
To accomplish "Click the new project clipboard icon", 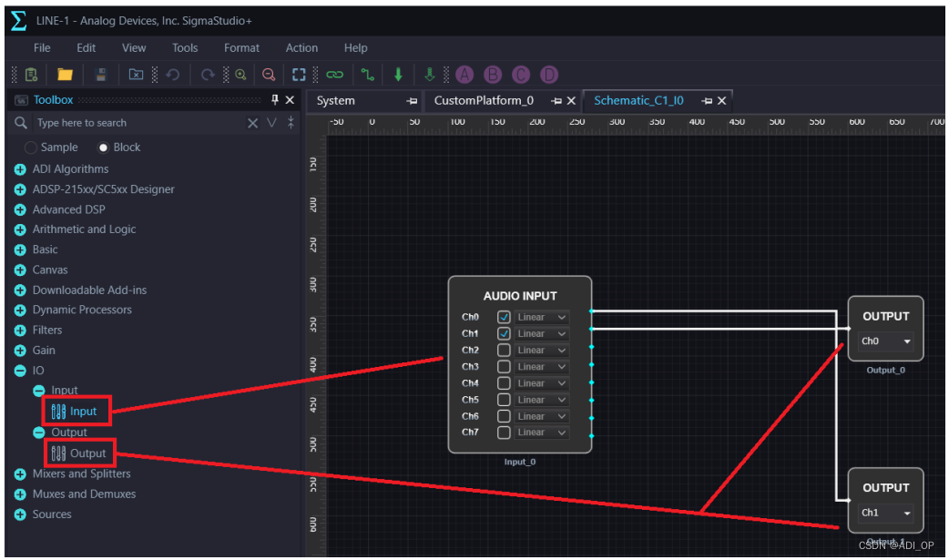I will point(31,75).
